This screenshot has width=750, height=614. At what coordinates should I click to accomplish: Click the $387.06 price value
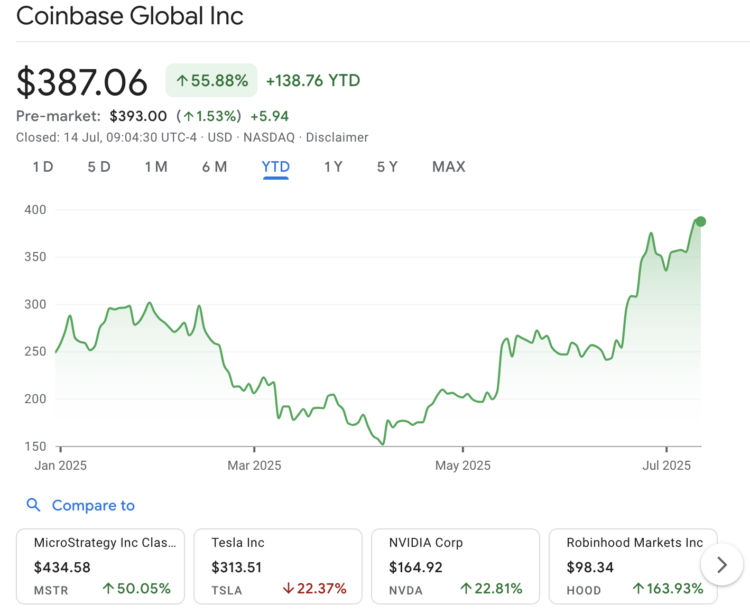coord(82,82)
